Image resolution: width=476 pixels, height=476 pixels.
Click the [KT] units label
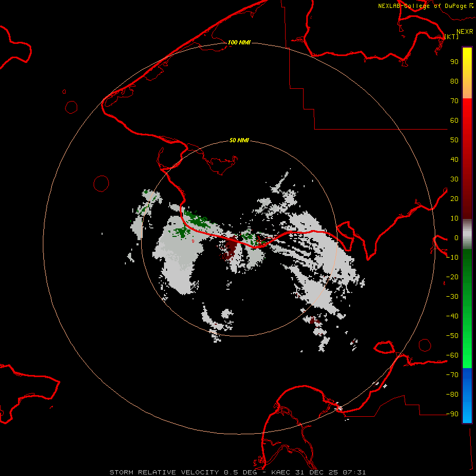(x=452, y=36)
